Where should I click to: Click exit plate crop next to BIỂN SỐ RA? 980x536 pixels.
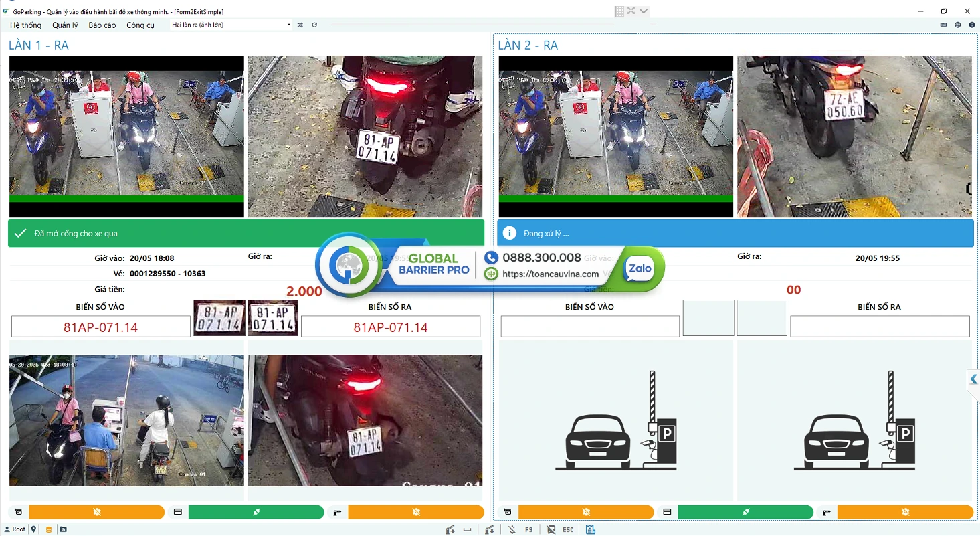[x=273, y=318]
